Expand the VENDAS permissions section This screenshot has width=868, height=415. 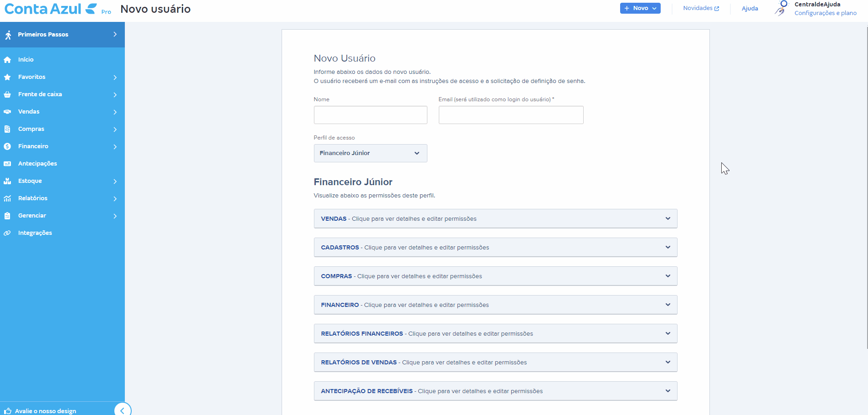(x=495, y=219)
